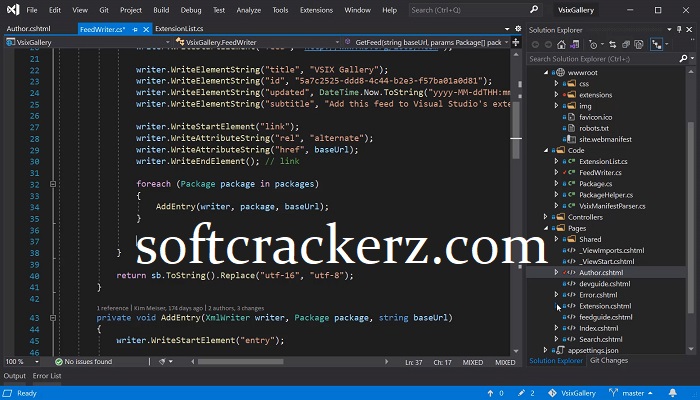Click '2 authors, 3 changes' CodeLens link
This screenshot has height=400, width=700.
(236, 308)
